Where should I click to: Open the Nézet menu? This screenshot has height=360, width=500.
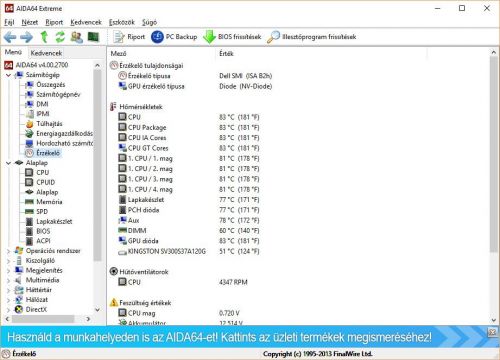[x=30, y=22]
